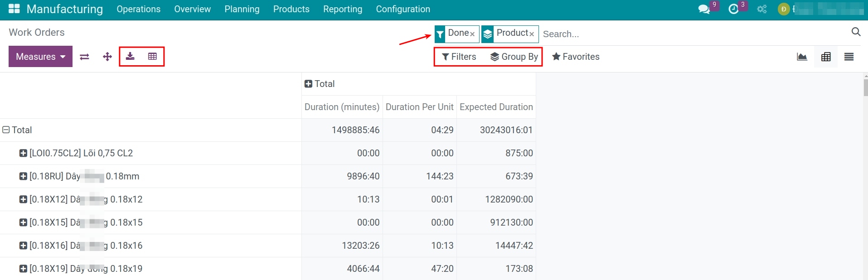Open the Products menu
Viewport: 868px width, 280px height.
point(291,9)
